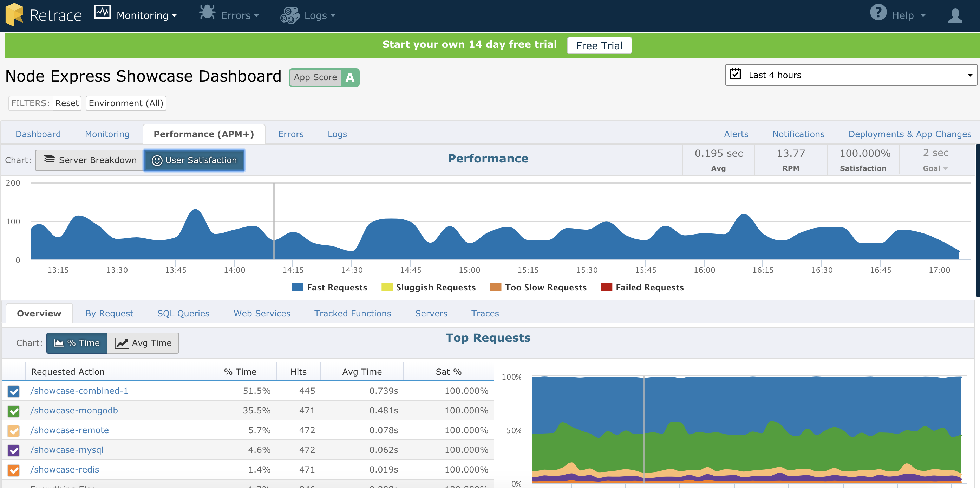This screenshot has width=980, height=488.
Task: Open the Servers sub-tab
Action: pos(431,313)
